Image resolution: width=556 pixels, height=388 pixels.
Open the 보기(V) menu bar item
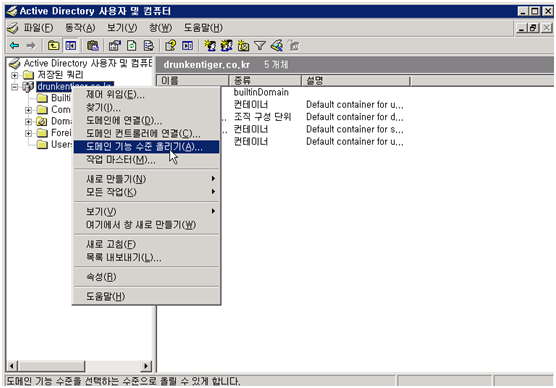coord(122,28)
